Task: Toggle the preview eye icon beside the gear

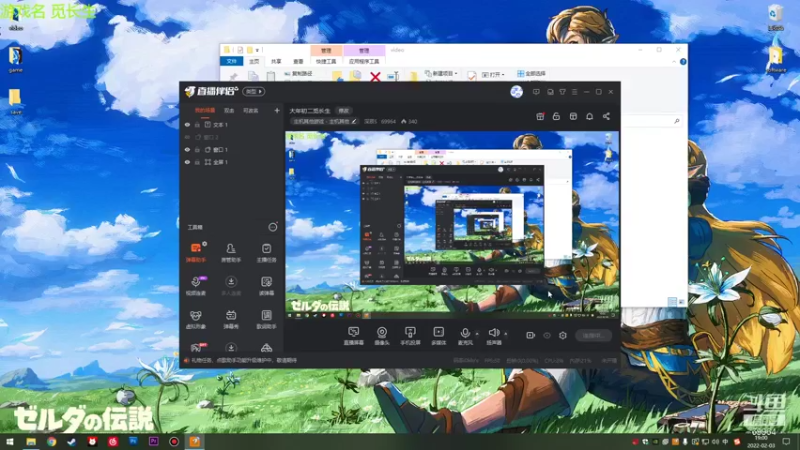Action: (547, 335)
